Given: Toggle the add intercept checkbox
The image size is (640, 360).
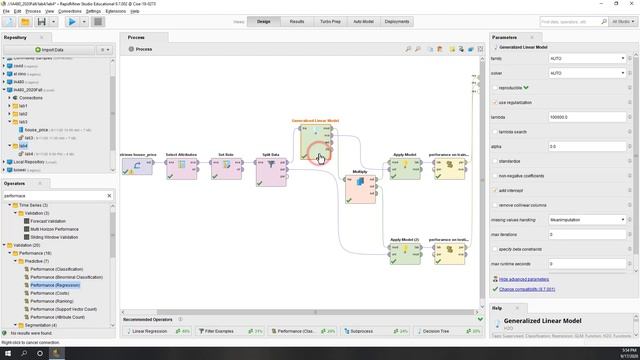Looking at the screenshot, I should (x=495, y=191).
